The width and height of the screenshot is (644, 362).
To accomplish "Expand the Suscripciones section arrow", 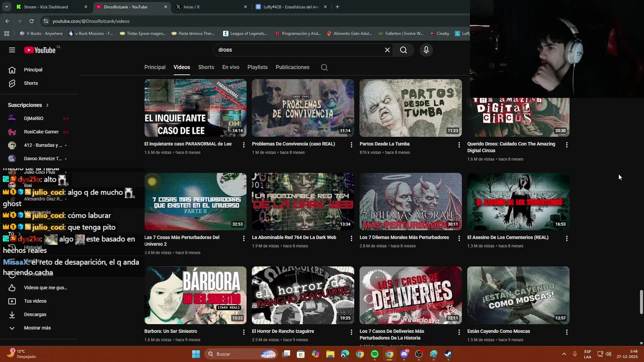I will click(47, 105).
